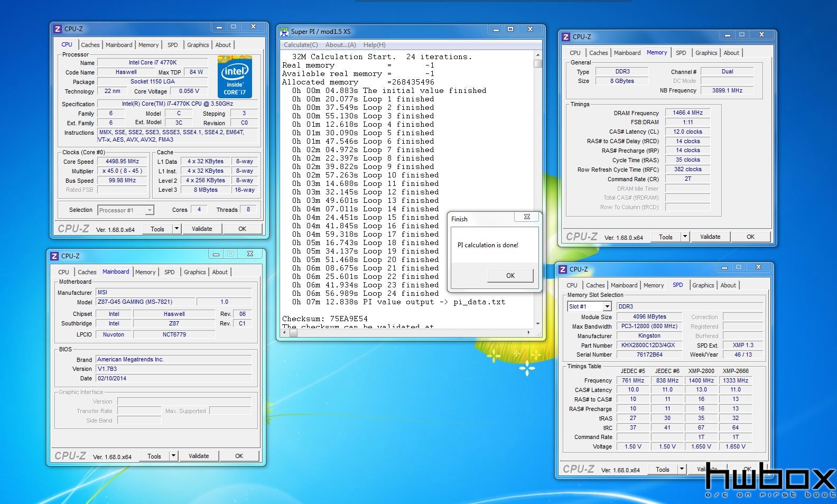837x504 pixels.
Task: Click Validate in the Memory window
Action: [x=710, y=237]
